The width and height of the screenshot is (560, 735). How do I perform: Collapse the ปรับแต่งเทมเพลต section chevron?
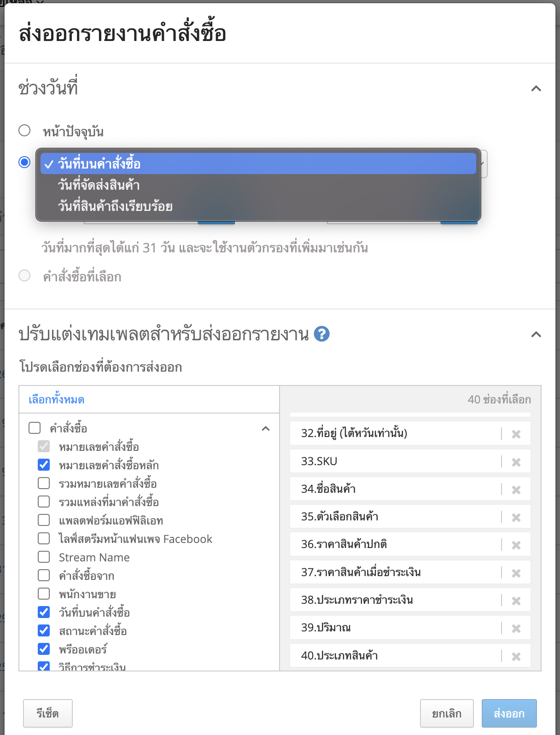536,334
